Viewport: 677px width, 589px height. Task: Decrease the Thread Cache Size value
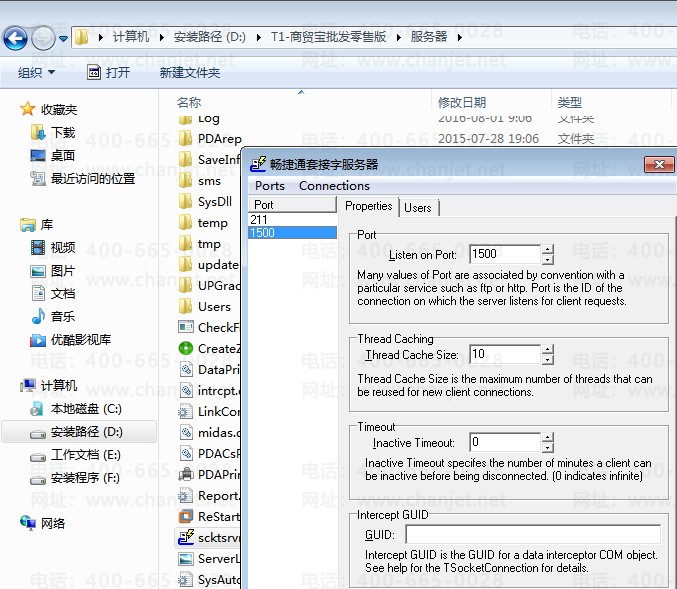tap(547, 360)
